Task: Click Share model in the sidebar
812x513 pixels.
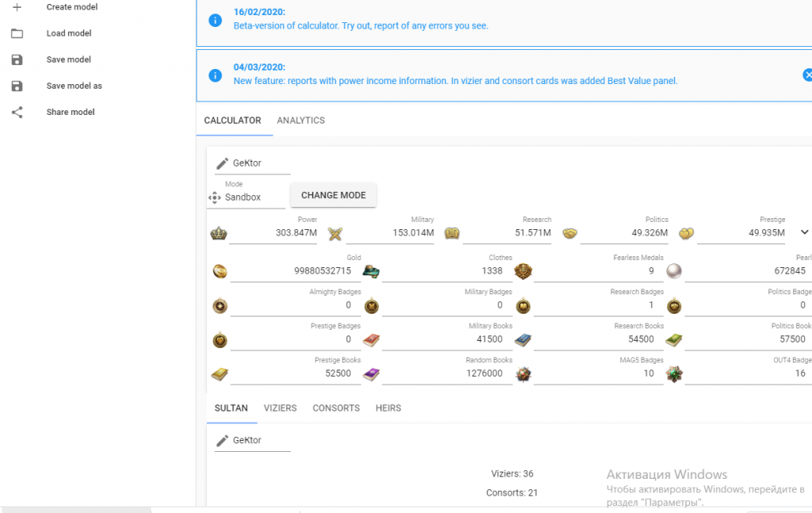Action: (71, 112)
